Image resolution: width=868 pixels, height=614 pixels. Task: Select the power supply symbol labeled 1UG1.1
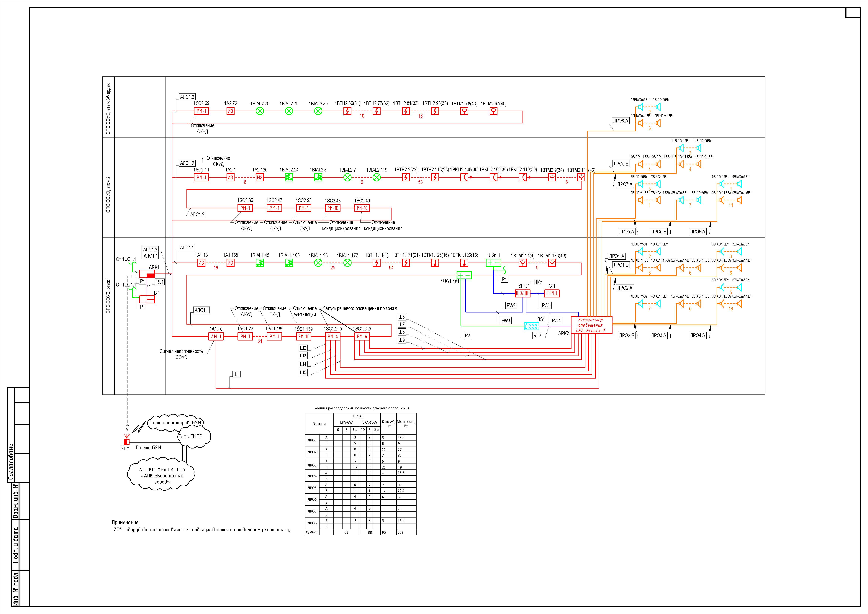tap(493, 263)
